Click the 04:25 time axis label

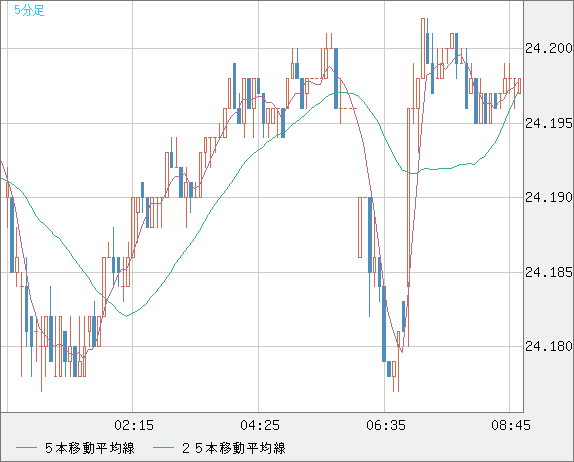pyautogui.click(x=260, y=425)
